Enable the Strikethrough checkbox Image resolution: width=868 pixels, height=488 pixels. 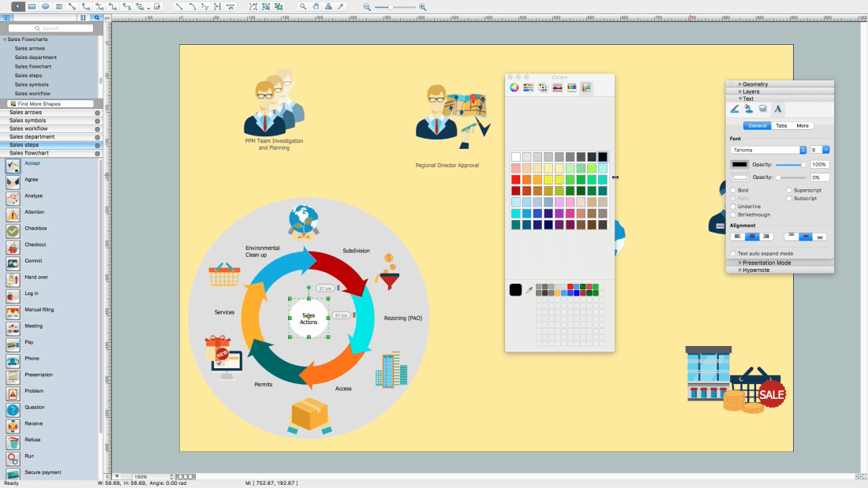click(733, 214)
